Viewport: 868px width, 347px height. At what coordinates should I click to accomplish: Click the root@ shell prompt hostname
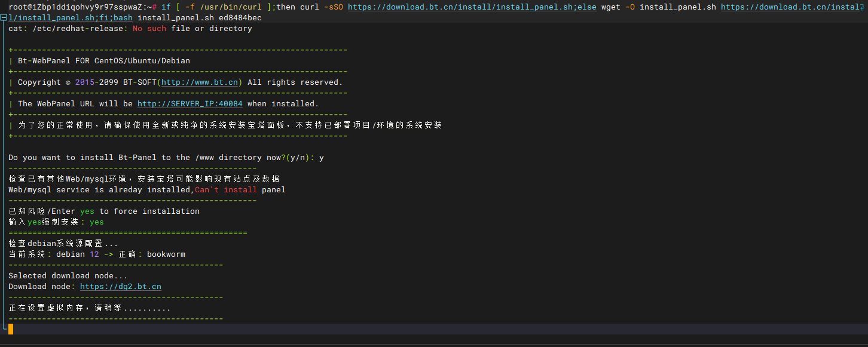[78, 7]
